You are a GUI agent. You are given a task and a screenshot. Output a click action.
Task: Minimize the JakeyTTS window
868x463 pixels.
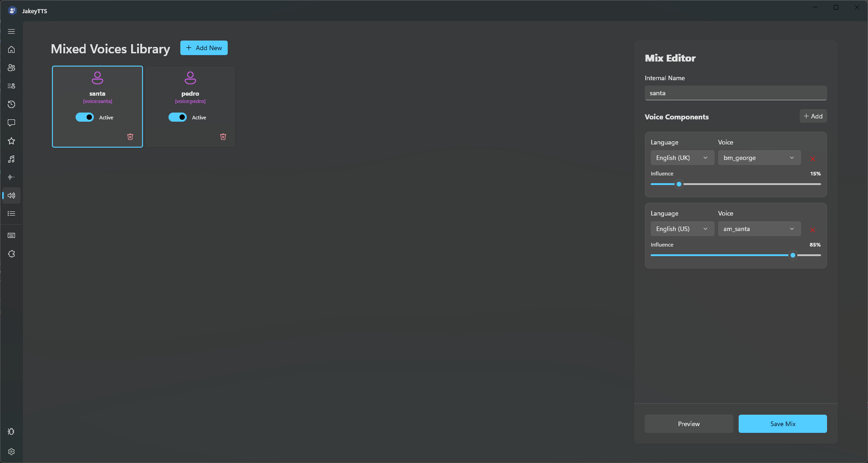click(x=815, y=7)
